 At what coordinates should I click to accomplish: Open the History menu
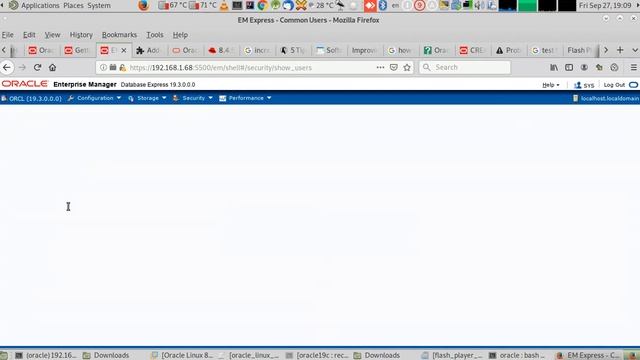tap(81, 35)
